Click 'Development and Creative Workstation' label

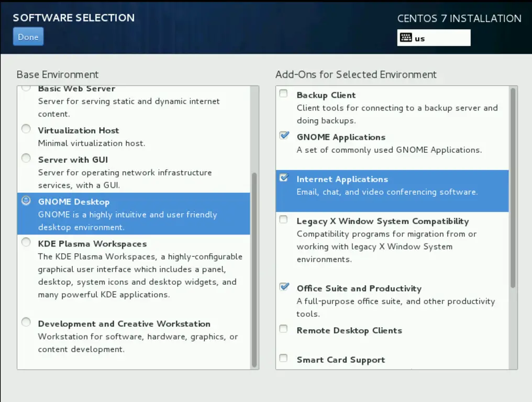point(124,323)
